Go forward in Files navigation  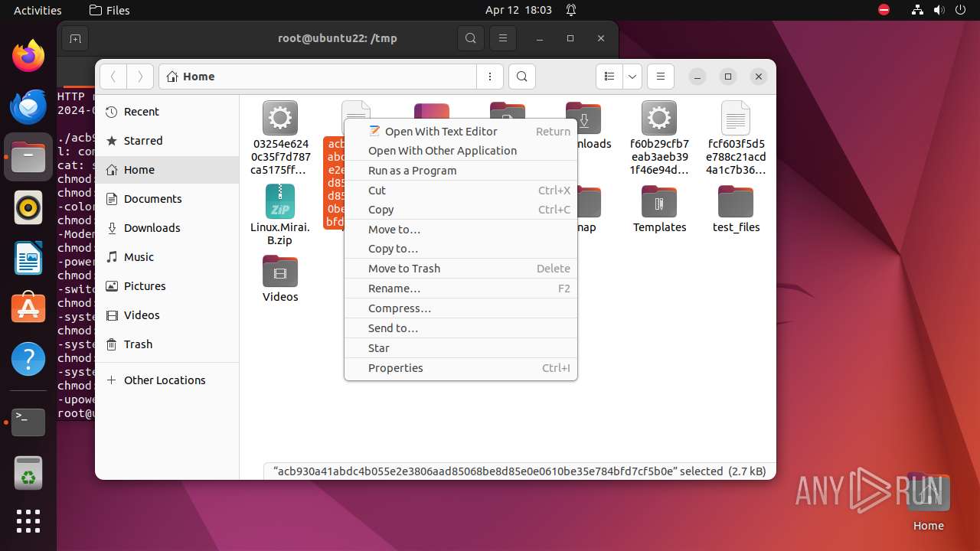pyautogui.click(x=139, y=77)
